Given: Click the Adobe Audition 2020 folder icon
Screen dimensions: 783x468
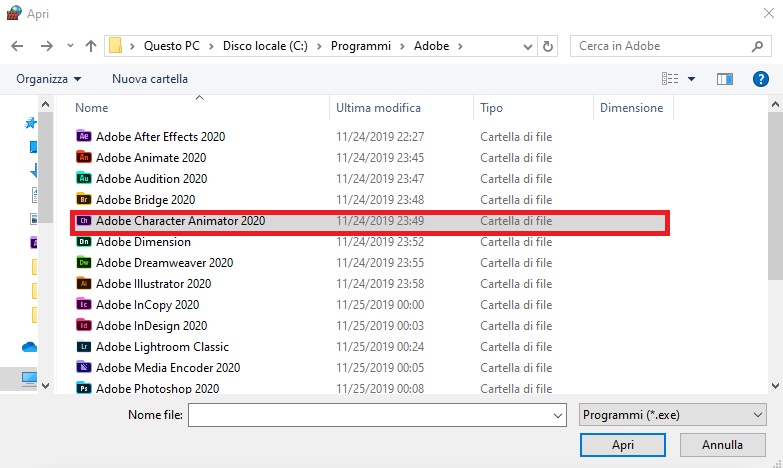Looking at the screenshot, I should tap(83, 178).
